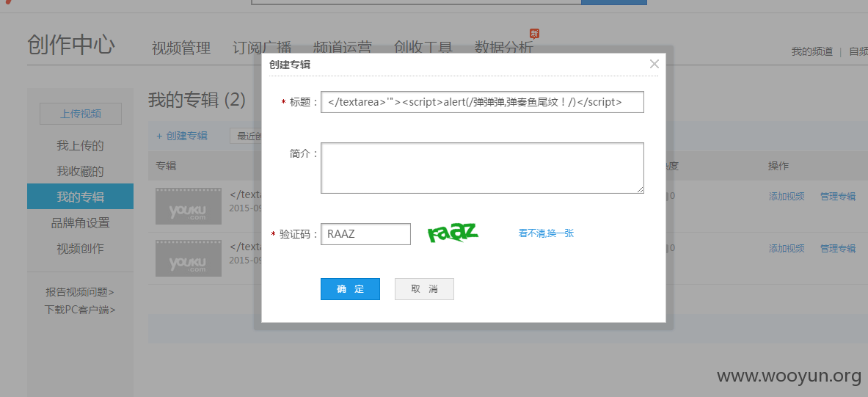Click the 操作 column header
Viewport: 868px width, 397px height.
tap(778, 166)
